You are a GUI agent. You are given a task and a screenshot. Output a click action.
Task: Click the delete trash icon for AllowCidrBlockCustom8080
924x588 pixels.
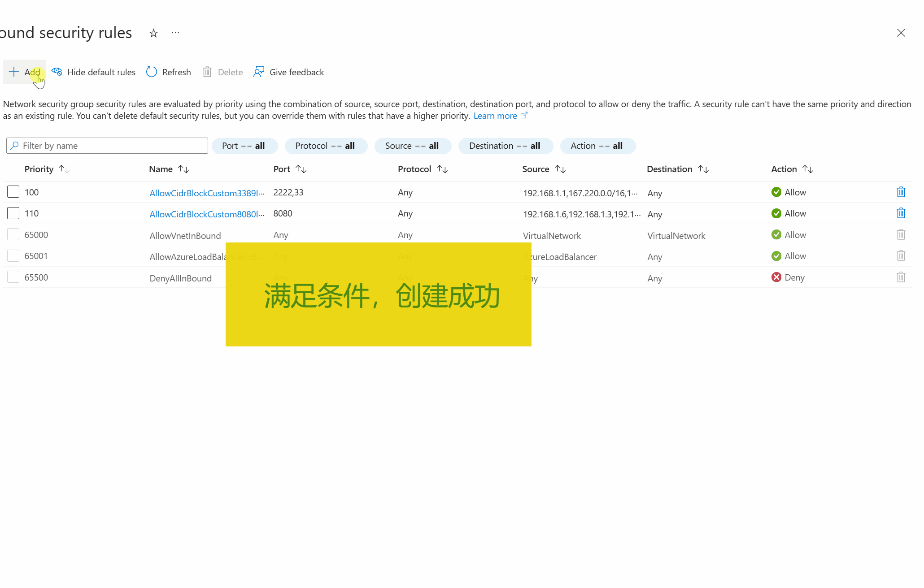(x=901, y=213)
